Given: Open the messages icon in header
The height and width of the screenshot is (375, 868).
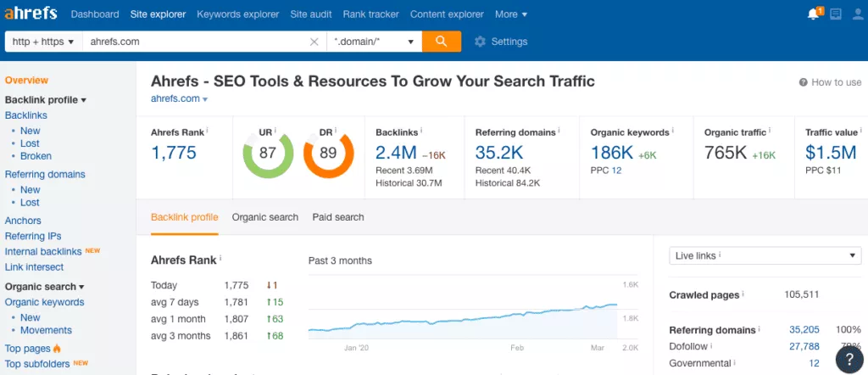Looking at the screenshot, I should (x=836, y=14).
